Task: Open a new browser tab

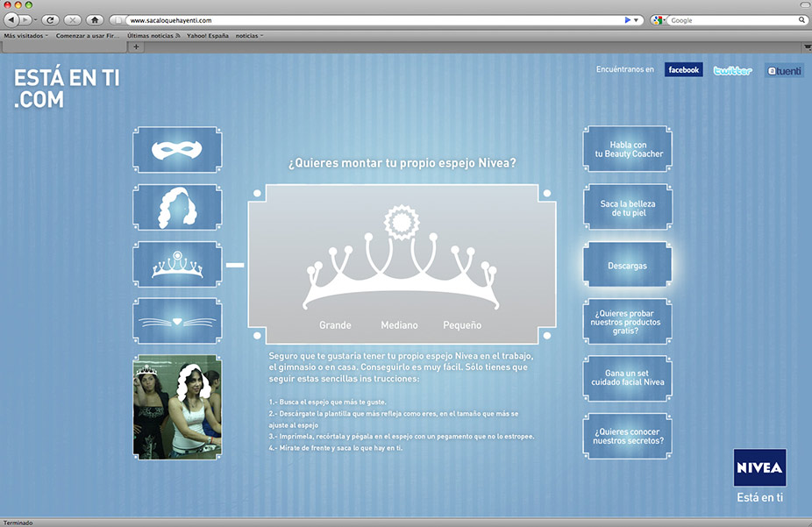Action: 136,46
